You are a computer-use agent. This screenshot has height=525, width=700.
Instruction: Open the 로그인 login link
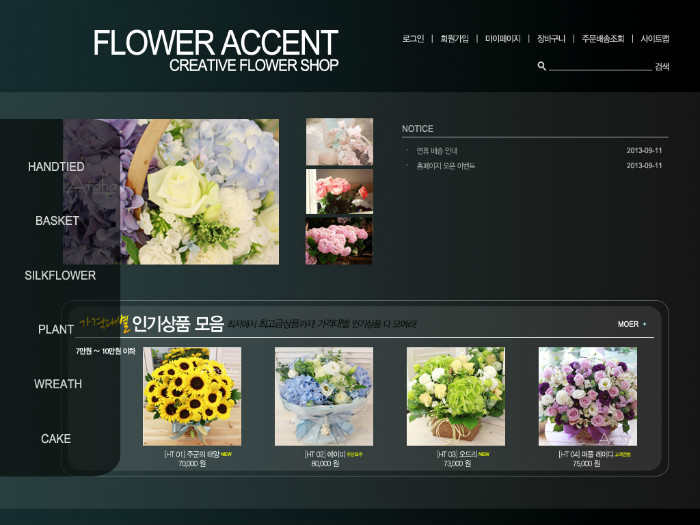click(413, 39)
